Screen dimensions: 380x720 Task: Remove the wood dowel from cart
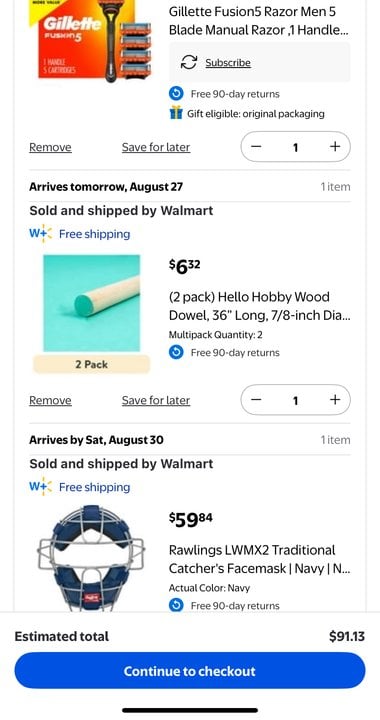(50, 400)
